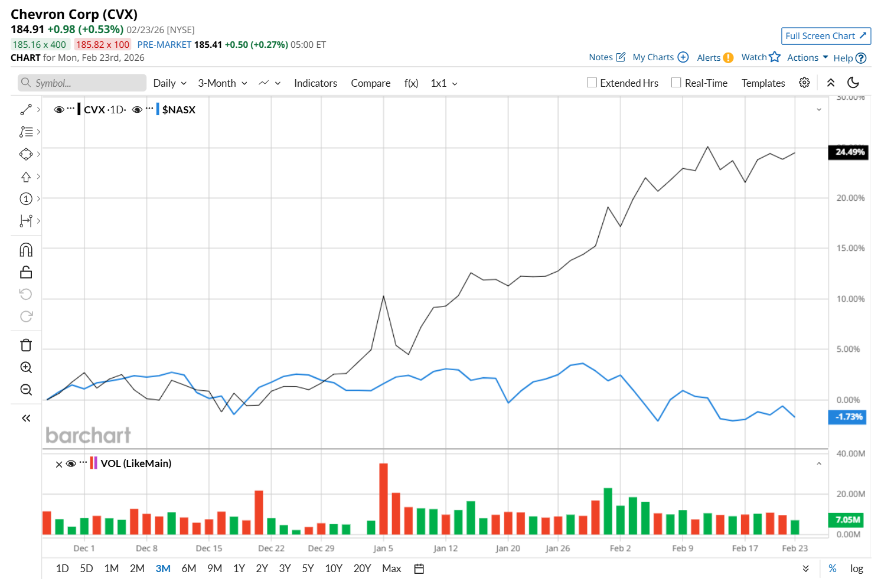Click the Notes edit icon
894x588 pixels.
(x=621, y=57)
